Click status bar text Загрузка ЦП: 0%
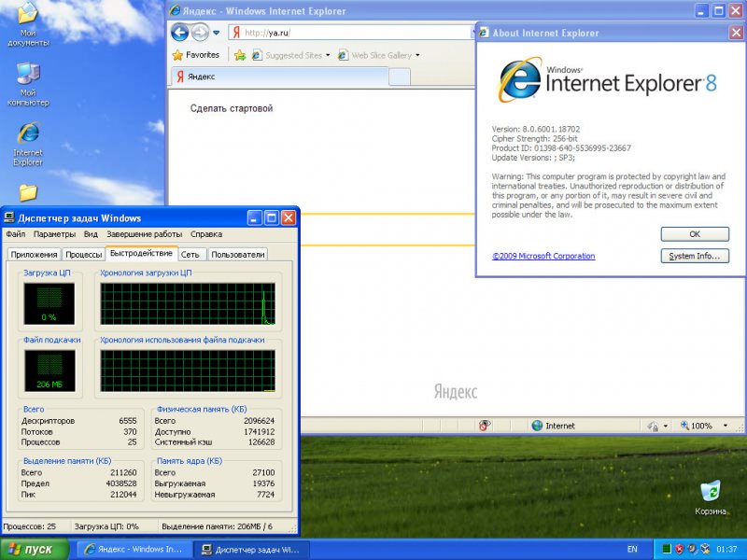 pos(106,526)
